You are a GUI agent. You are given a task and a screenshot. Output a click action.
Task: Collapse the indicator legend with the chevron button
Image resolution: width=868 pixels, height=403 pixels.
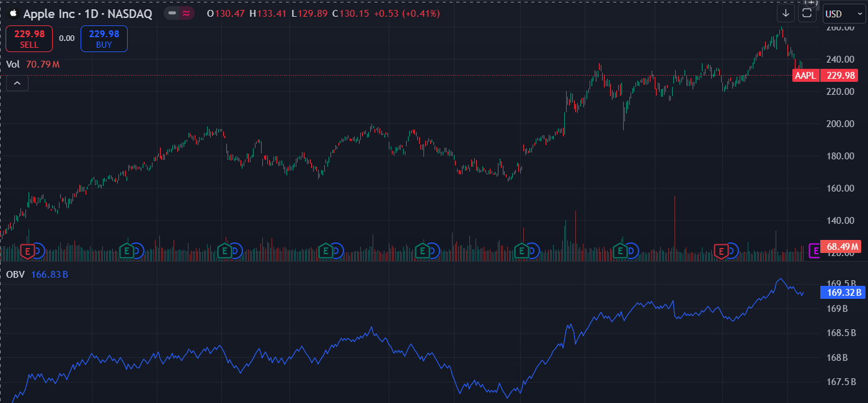click(17, 82)
